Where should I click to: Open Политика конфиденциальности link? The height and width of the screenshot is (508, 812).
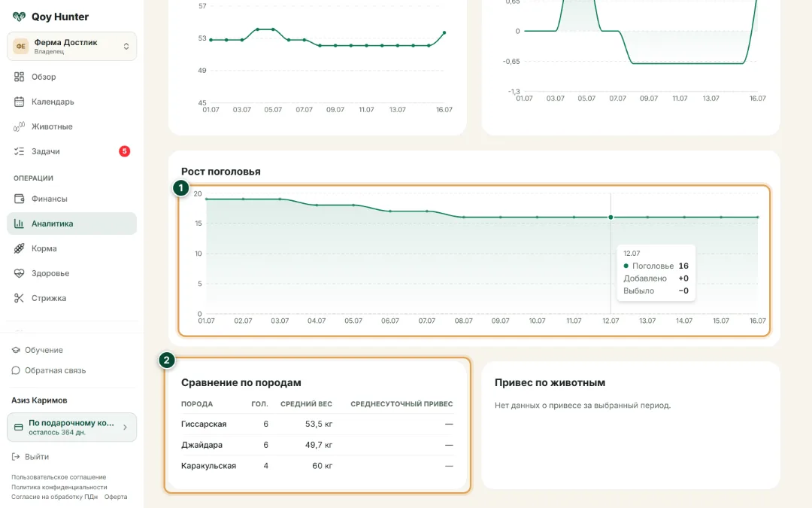click(x=59, y=487)
